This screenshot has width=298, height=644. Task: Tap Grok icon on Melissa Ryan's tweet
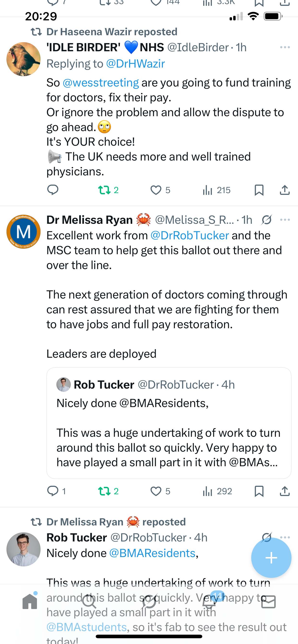(266, 220)
